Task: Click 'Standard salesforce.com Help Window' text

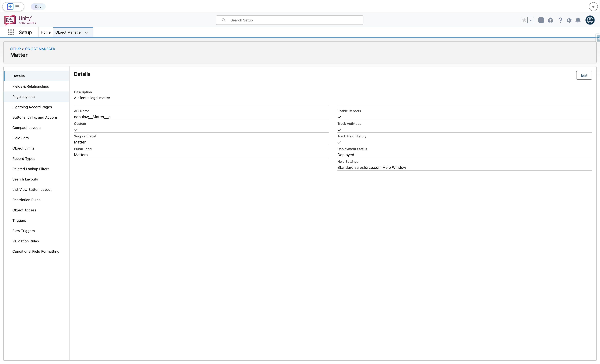Action: click(372, 168)
